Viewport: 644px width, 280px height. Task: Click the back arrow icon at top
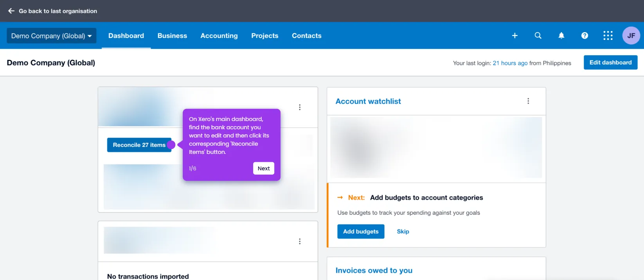click(x=11, y=11)
